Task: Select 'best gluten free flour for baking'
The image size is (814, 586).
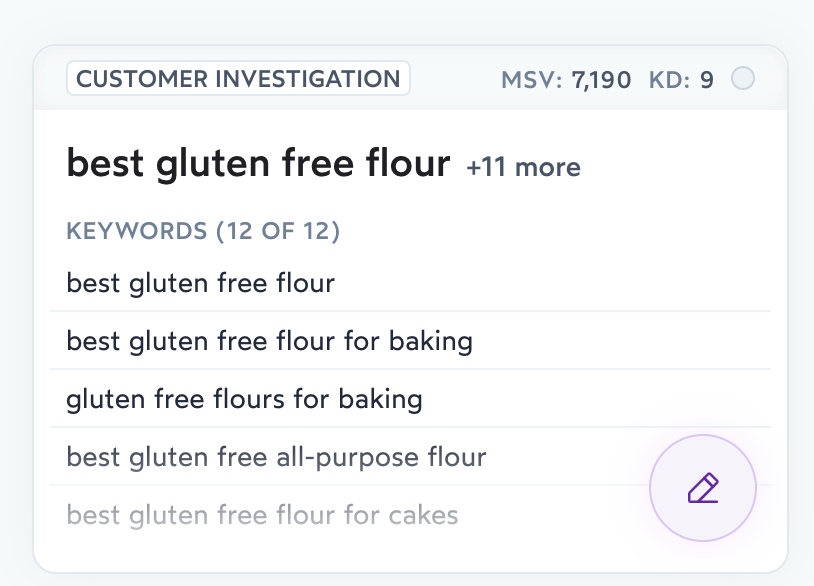Action: [269, 341]
